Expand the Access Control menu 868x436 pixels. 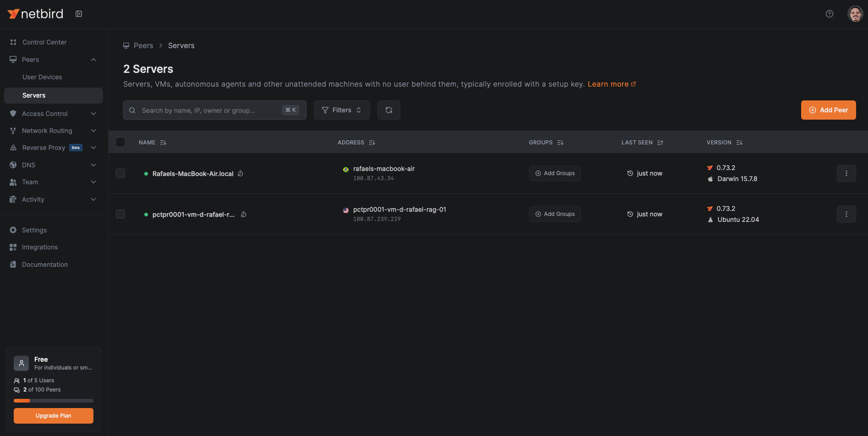point(53,114)
